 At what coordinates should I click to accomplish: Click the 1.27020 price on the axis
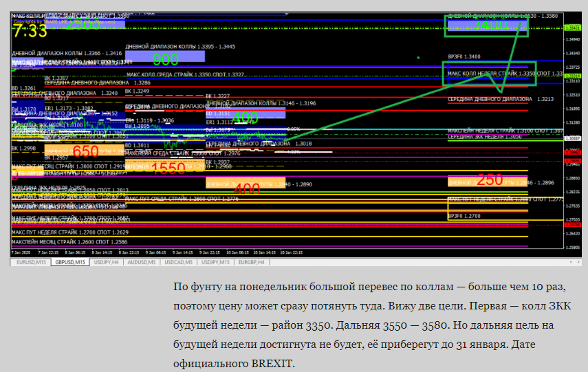tap(573, 220)
